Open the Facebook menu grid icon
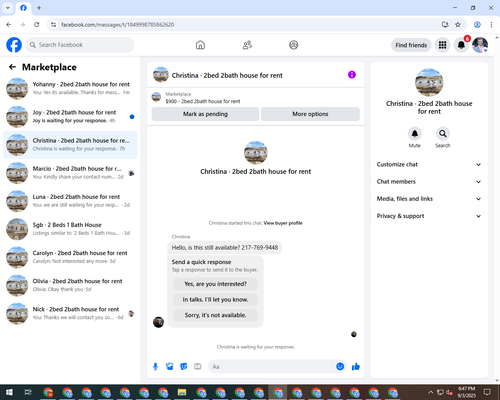Image resolution: width=500 pixels, height=400 pixels. (x=442, y=45)
